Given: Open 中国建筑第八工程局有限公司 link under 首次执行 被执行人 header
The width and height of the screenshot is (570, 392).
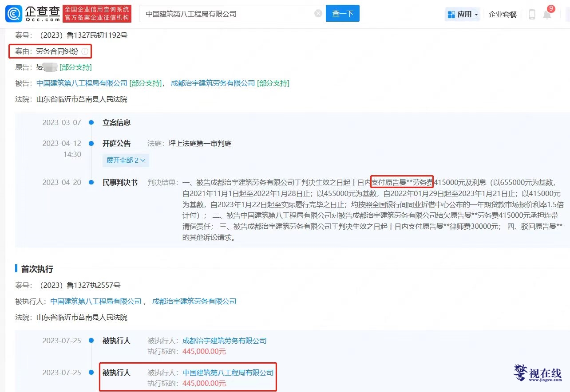Looking at the screenshot, I should coord(96,302).
